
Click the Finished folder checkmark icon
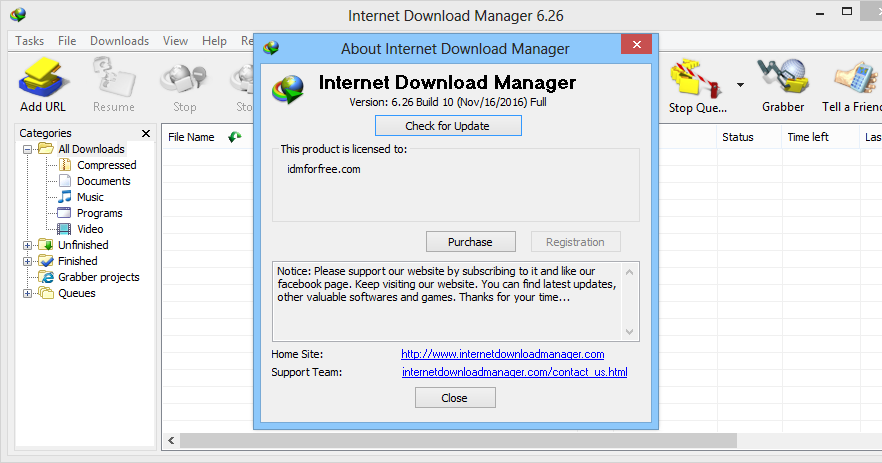(x=46, y=261)
